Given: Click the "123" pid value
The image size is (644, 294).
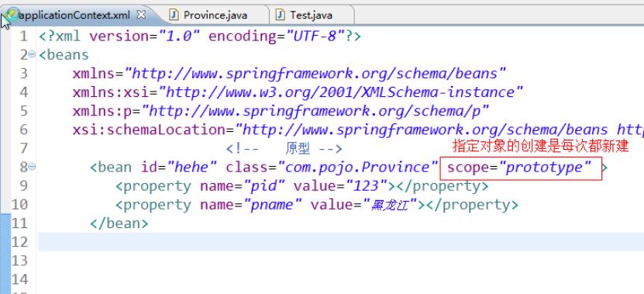Looking at the screenshot, I should coord(367,186).
